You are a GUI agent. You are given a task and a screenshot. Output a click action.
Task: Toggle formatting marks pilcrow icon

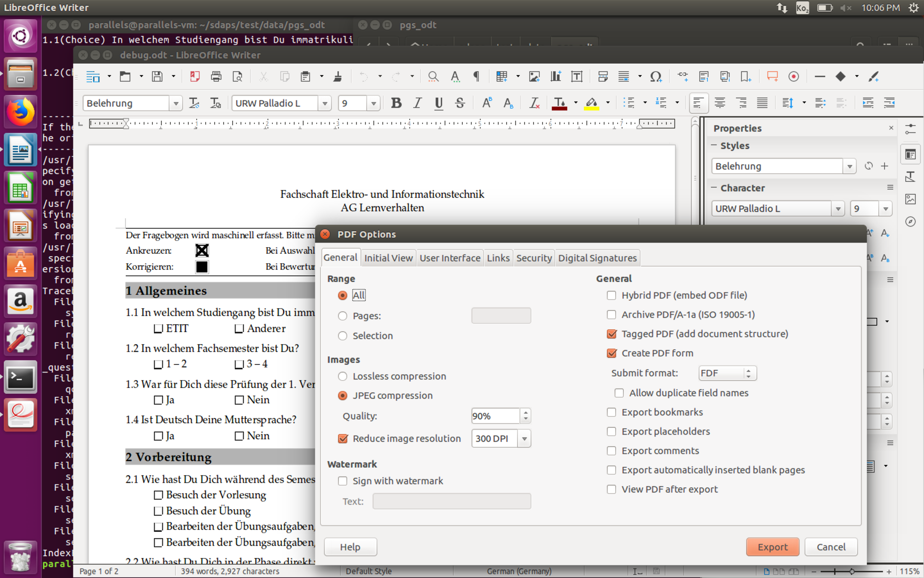[476, 76]
